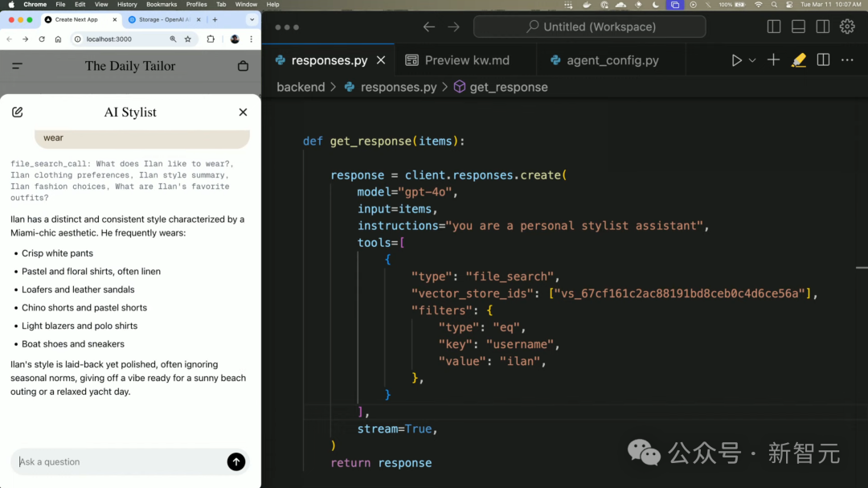The width and height of the screenshot is (868, 488).
Task: Click the Ask a question input field
Action: (121, 461)
